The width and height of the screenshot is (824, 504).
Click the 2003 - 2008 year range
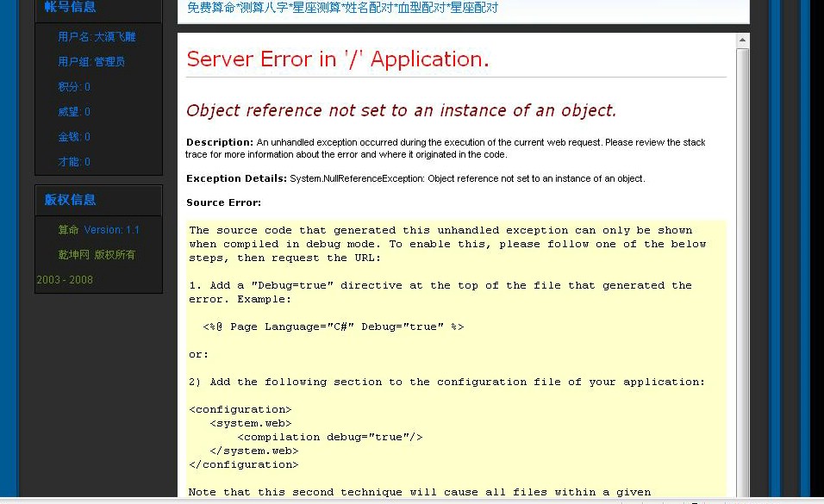coord(65,280)
